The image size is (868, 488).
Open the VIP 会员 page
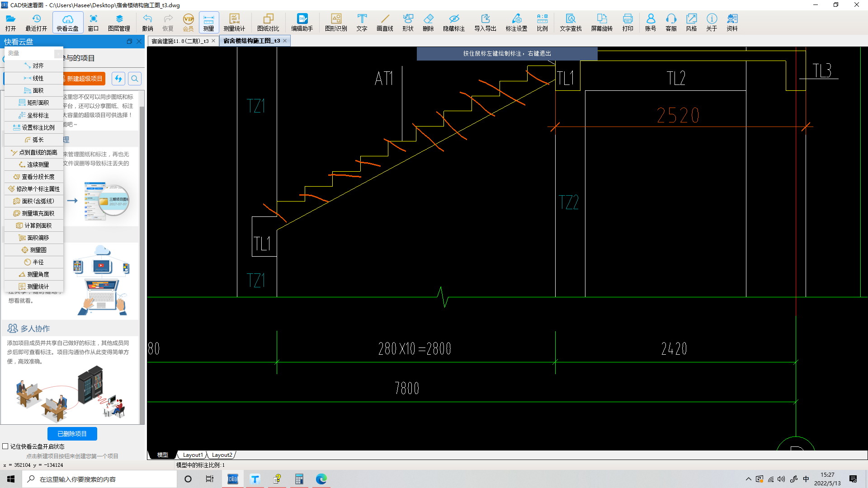point(188,22)
